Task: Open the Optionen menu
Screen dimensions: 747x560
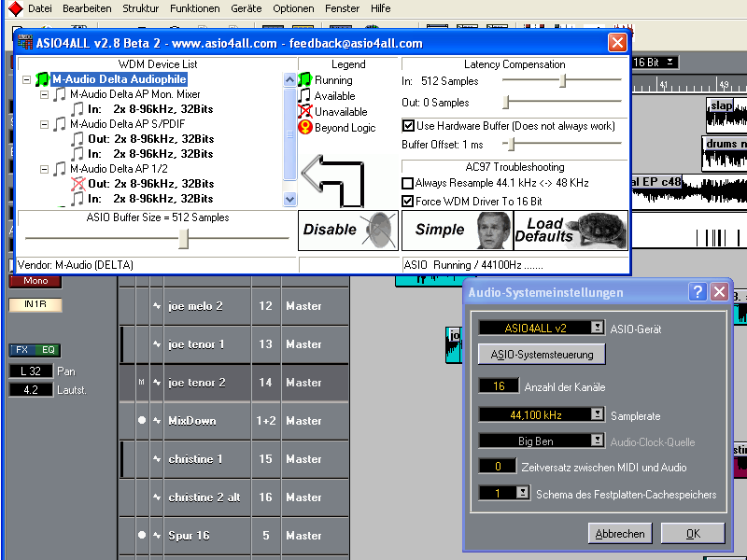Action: (x=293, y=8)
